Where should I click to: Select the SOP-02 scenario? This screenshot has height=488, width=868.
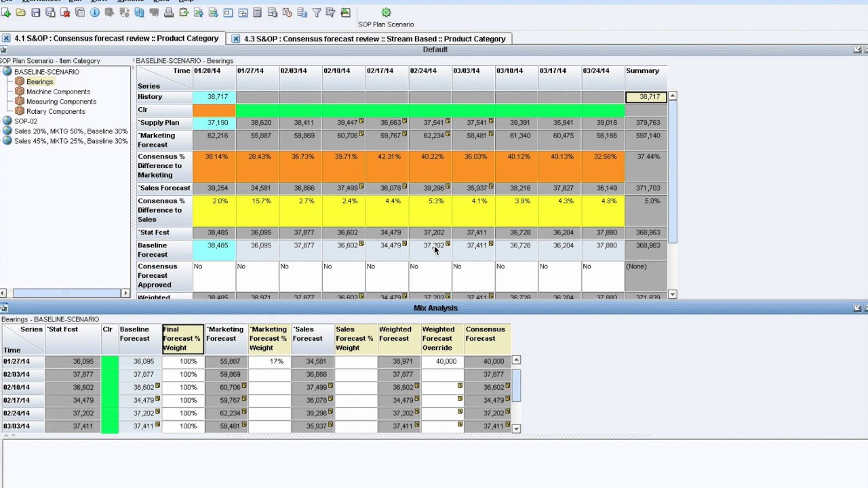[26, 121]
